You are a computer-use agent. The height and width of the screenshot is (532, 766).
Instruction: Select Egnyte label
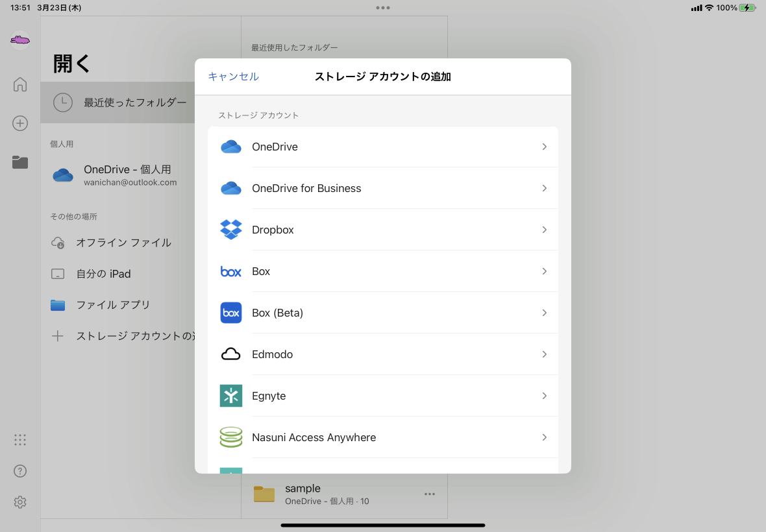(269, 396)
